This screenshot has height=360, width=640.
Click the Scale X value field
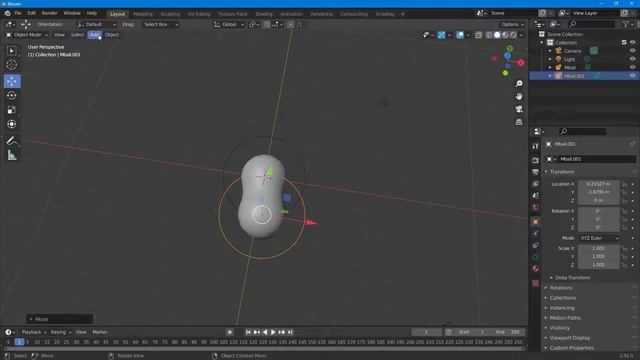(599, 248)
